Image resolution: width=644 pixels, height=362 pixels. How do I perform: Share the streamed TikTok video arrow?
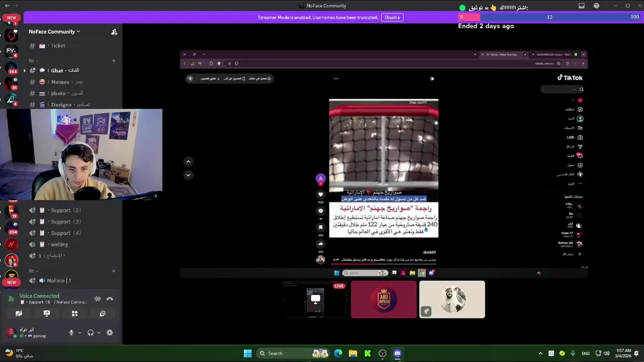[320, 244]
